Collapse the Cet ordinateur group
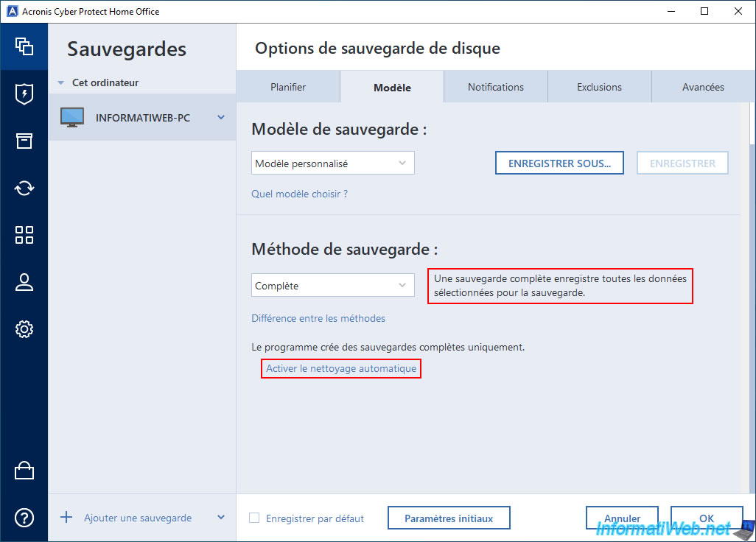Viewport: 756px width, 542px height. [x=60, y=83]
